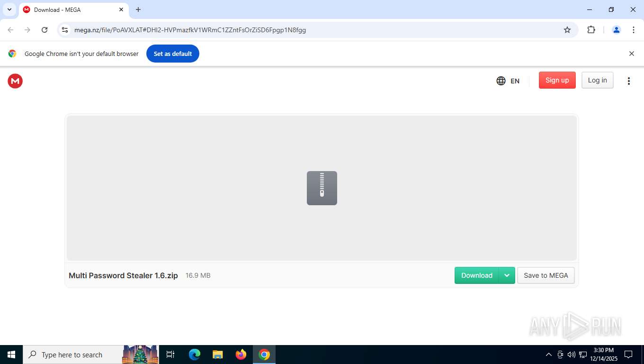Expand the Download dropdown arrow
Image resolution: width=644 pixels, height=364 pixels.
[x=507, y=275]
